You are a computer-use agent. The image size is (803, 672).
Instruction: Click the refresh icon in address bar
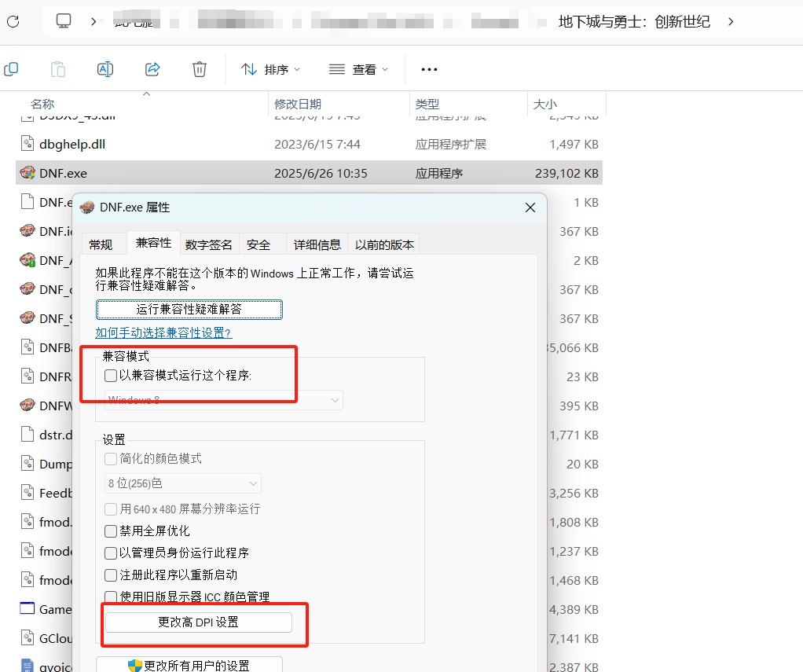point(13,21)
